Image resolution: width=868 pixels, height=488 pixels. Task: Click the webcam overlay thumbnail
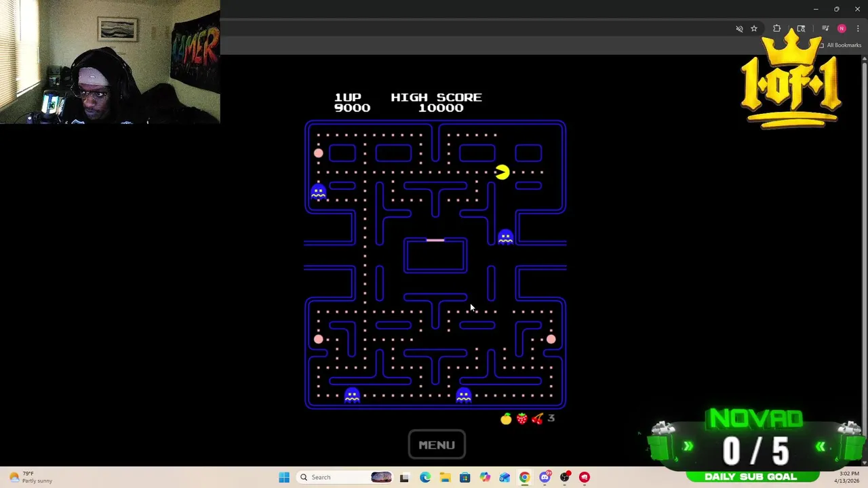pyautogui.click(x=110, y=62)
